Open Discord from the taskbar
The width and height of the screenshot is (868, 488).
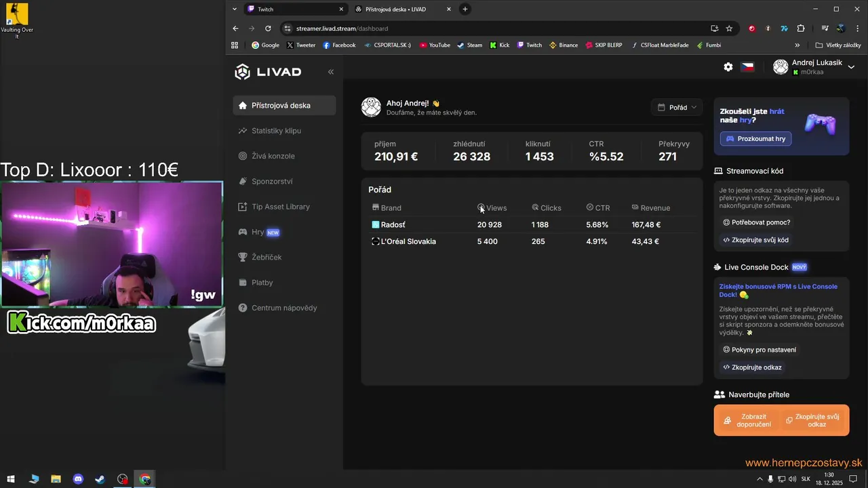(x=78, y=479)
